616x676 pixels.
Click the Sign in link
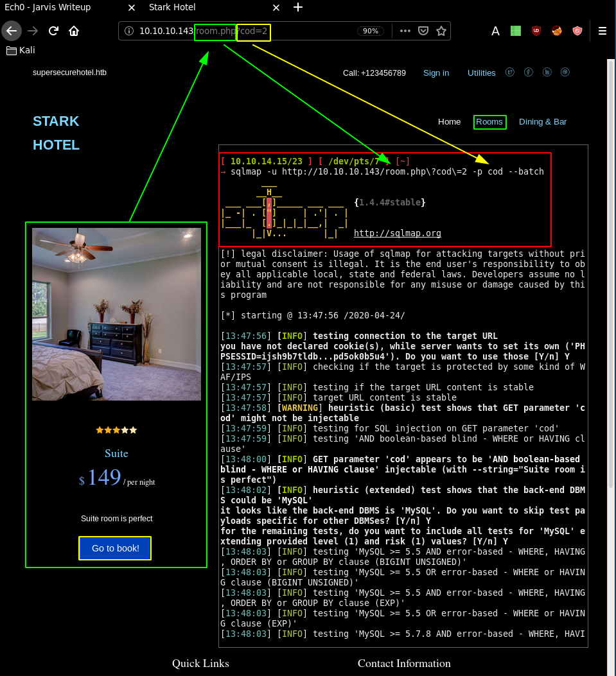click(436, 73)
